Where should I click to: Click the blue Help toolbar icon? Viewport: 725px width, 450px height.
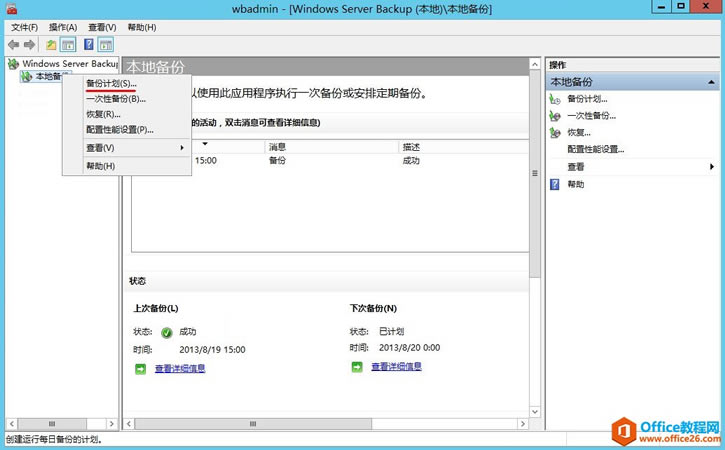coord(89,44)
